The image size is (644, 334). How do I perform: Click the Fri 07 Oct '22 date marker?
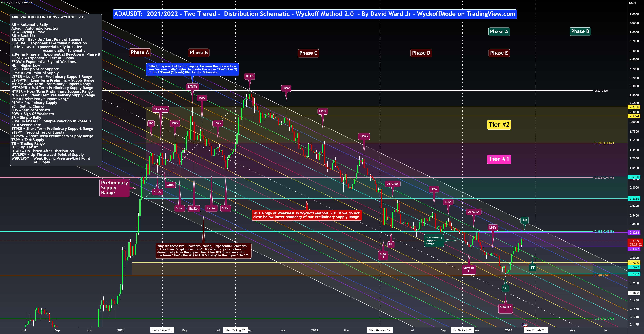pos(462,330)
